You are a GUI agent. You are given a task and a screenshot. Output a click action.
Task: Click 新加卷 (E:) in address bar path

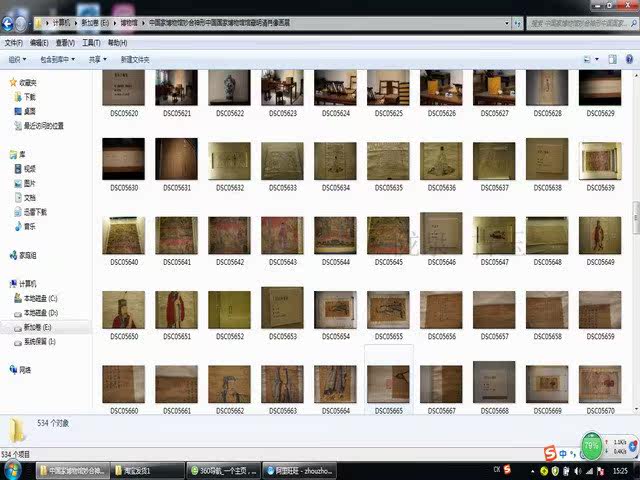pos(95,23)
